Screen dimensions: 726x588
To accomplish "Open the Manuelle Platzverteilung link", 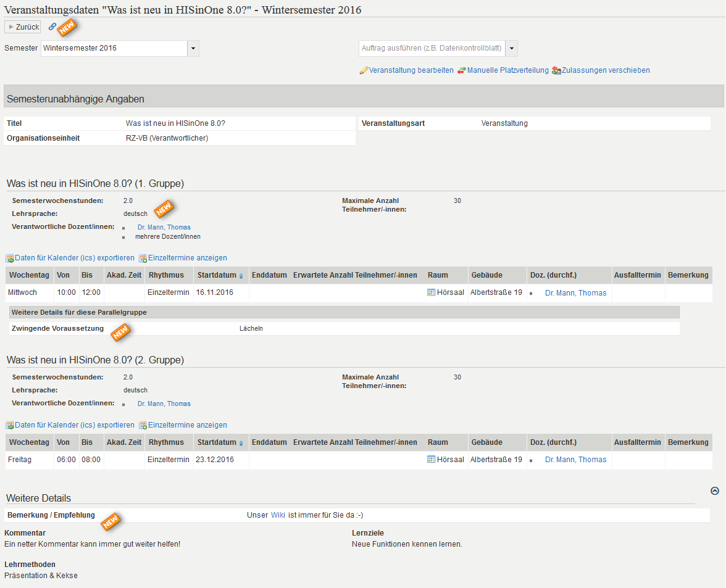I will pos(508,70).
